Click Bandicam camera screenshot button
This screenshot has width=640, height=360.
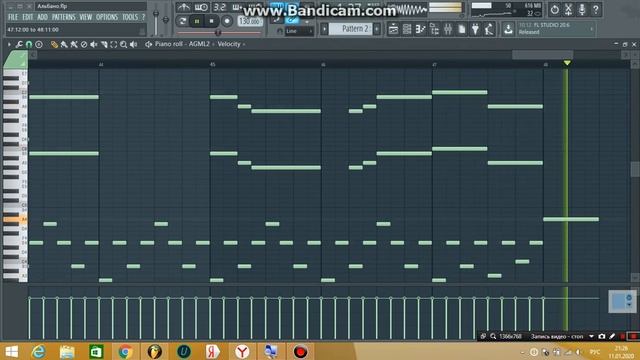602,336
